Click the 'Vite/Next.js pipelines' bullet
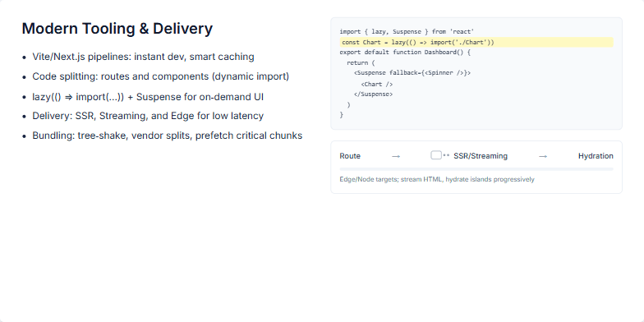644x322 pixels. 143,57
